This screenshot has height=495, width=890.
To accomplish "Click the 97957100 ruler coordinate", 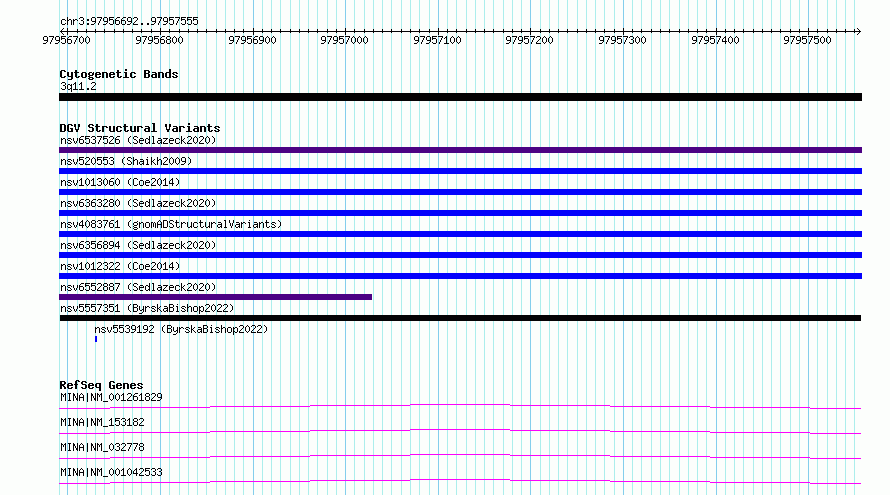I will tap(437, 40).
